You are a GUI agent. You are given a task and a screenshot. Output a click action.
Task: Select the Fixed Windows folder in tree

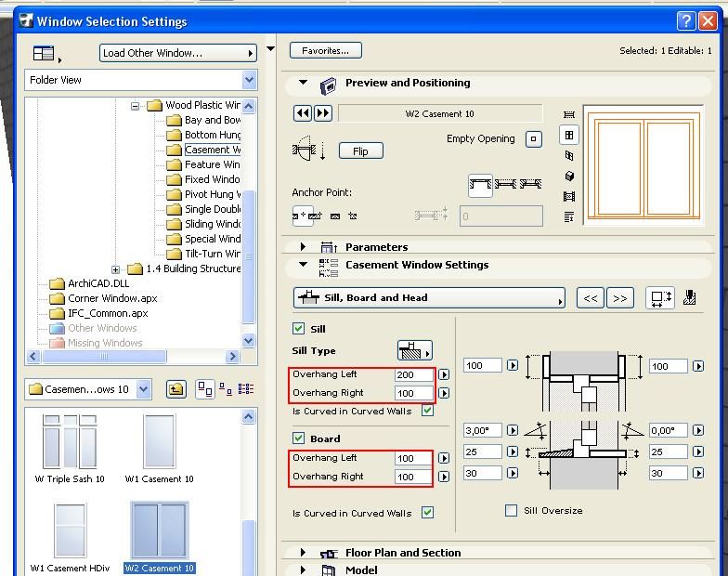tap(211, 179)
